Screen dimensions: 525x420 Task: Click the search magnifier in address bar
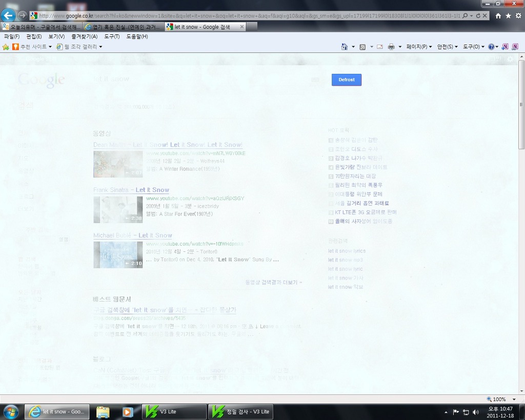(x=465, y=16)
